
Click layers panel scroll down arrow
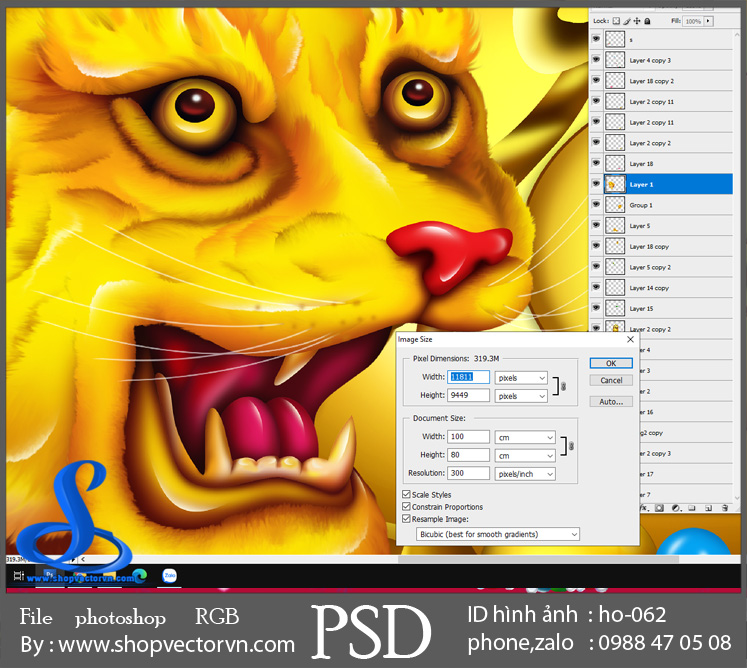(738, 497)
